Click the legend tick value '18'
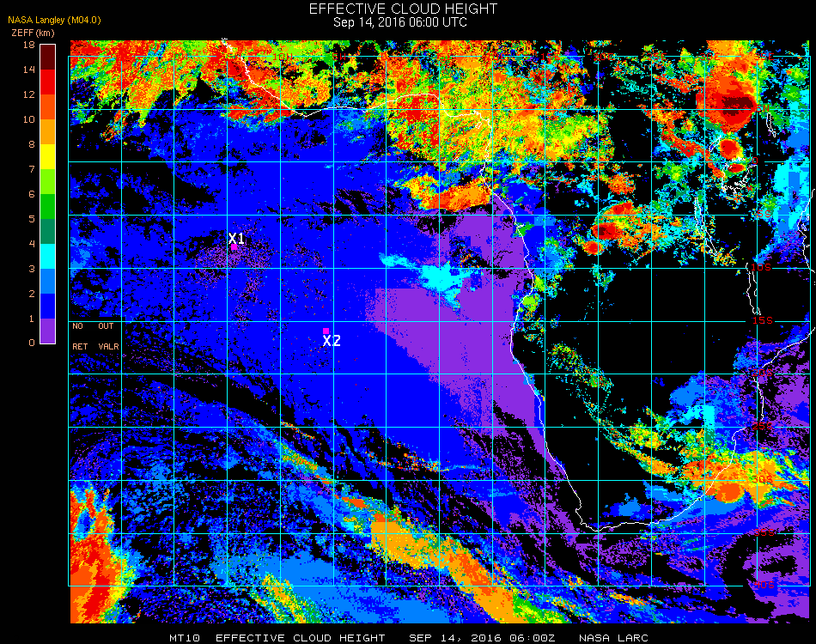The height and width of the screenshot is (644, 816). click(29, 45)
